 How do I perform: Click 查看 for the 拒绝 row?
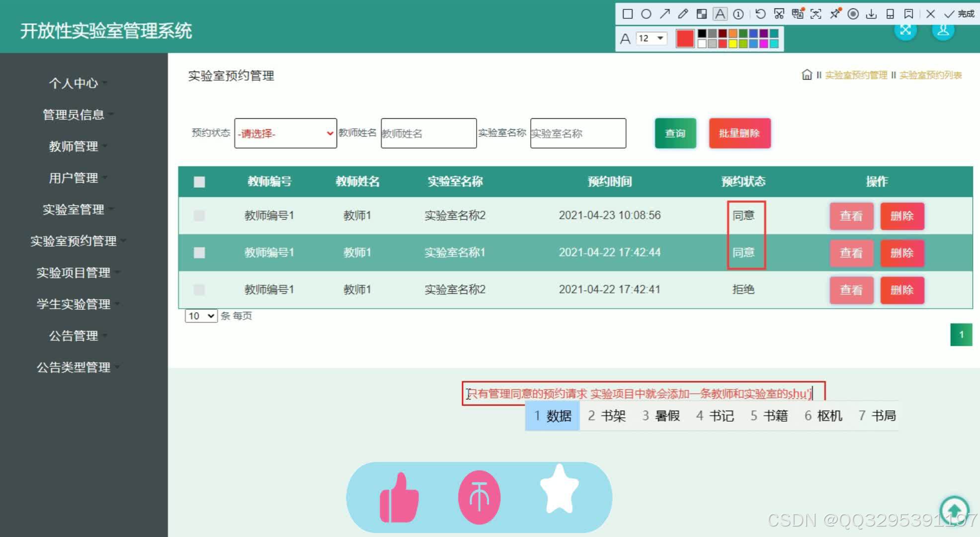851,290
